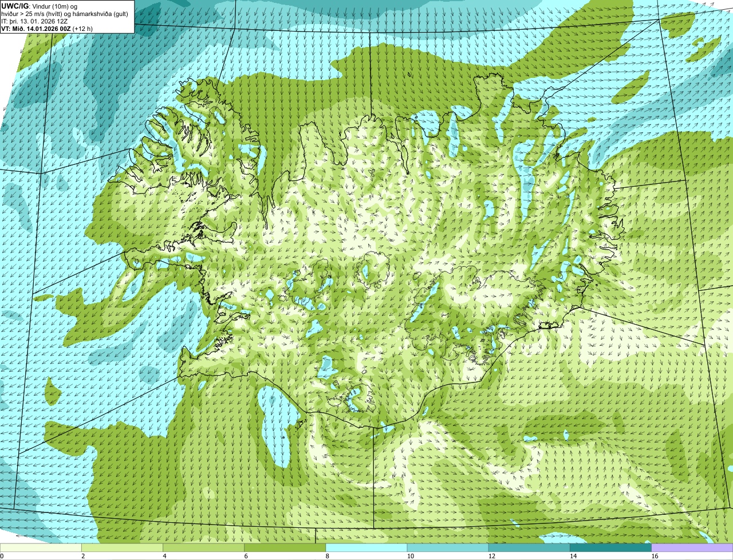Click the 4–6 m/s green legend swatch

(203, 548)
